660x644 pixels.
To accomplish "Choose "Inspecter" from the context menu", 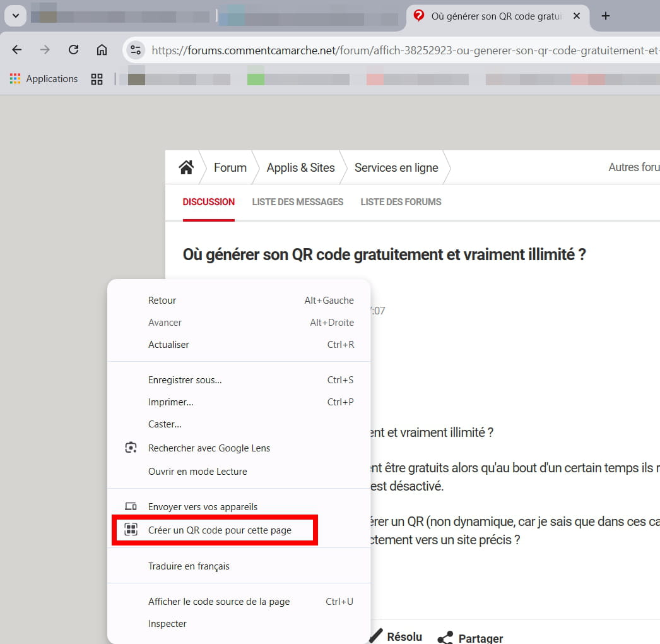I will click(167, 624).
